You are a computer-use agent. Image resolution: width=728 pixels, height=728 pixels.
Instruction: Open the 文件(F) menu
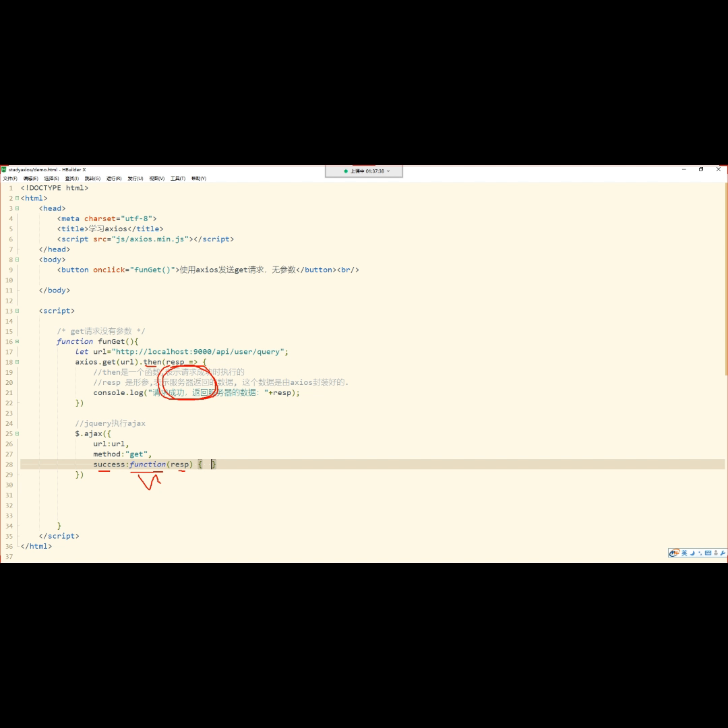9,178
